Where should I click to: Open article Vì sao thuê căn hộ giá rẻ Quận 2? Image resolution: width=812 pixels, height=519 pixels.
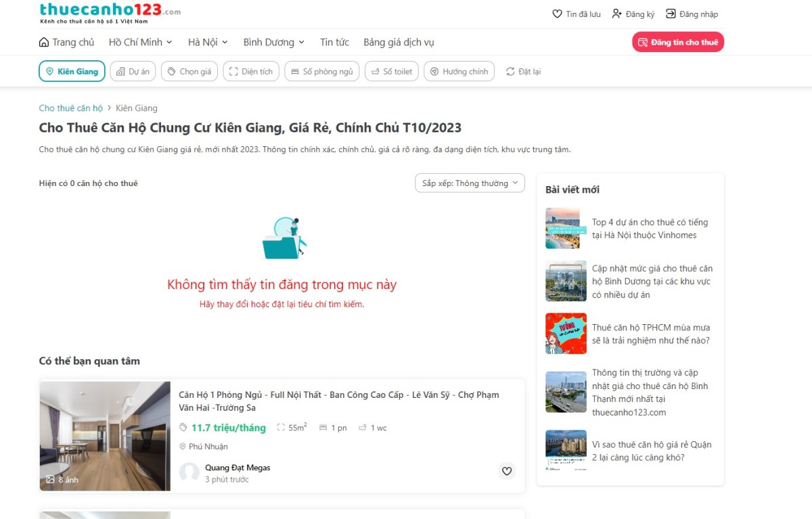652,451
